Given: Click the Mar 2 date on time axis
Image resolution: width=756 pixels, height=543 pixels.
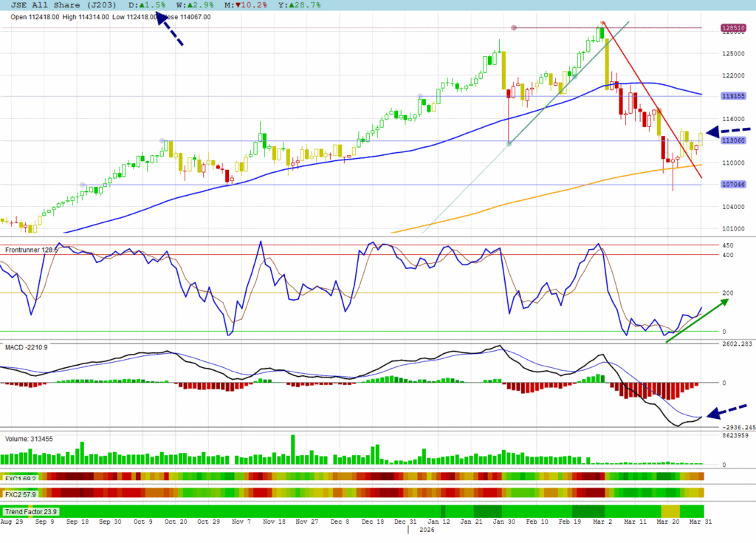Looking at the screenshot, I should point(605,522).
